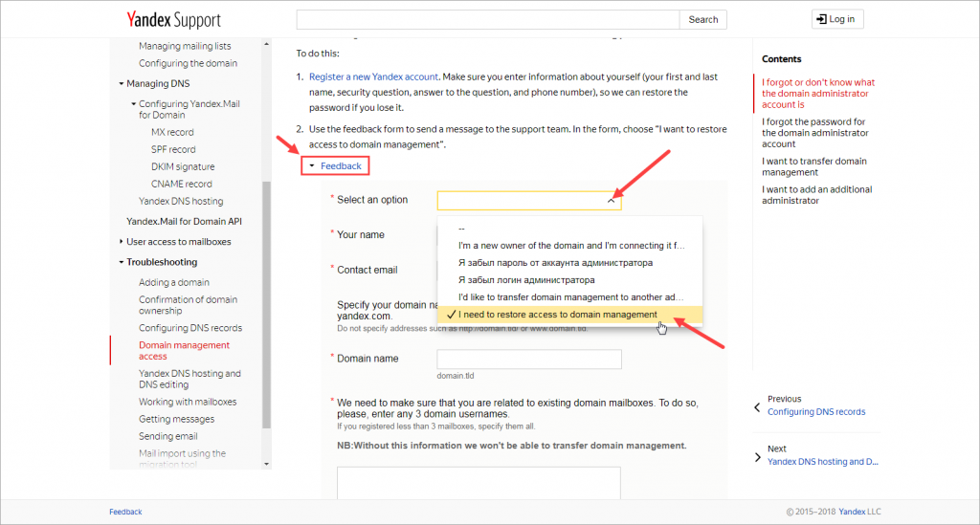Open Managing mailing lists in sidebar

point(185,46)
